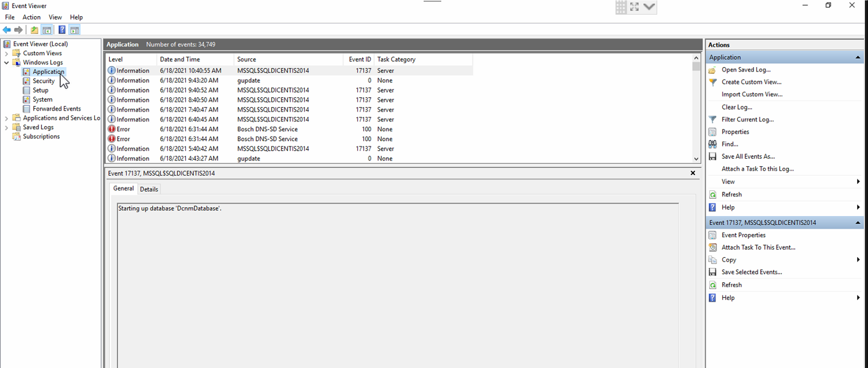Click the Security log icon in the tree

(x=26, y=81)
